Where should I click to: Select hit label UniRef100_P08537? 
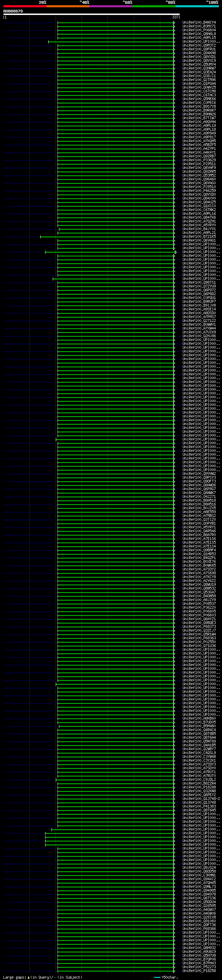click(199, 604)
